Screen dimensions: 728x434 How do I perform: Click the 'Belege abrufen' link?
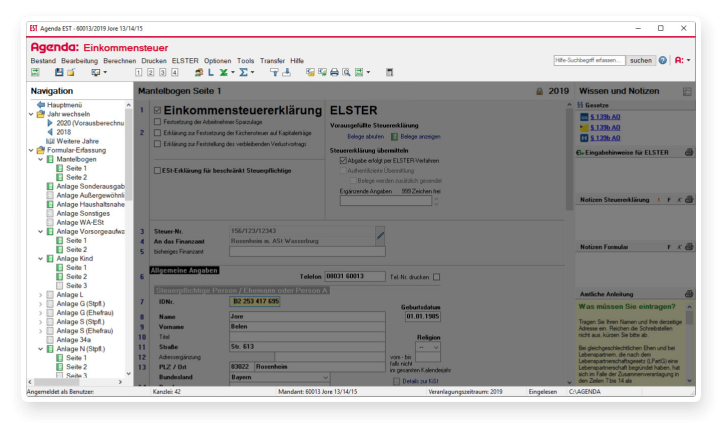pos(365,136)
